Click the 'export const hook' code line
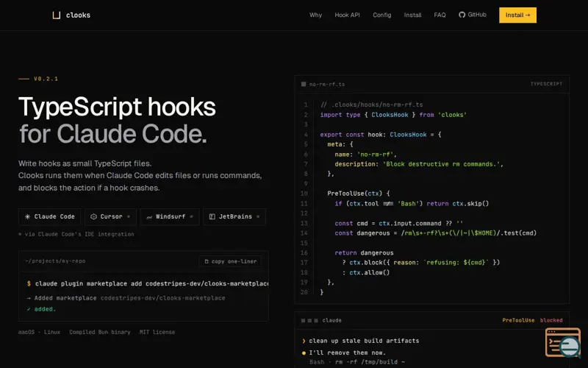588x368 pixels. (x=381, y=135)
